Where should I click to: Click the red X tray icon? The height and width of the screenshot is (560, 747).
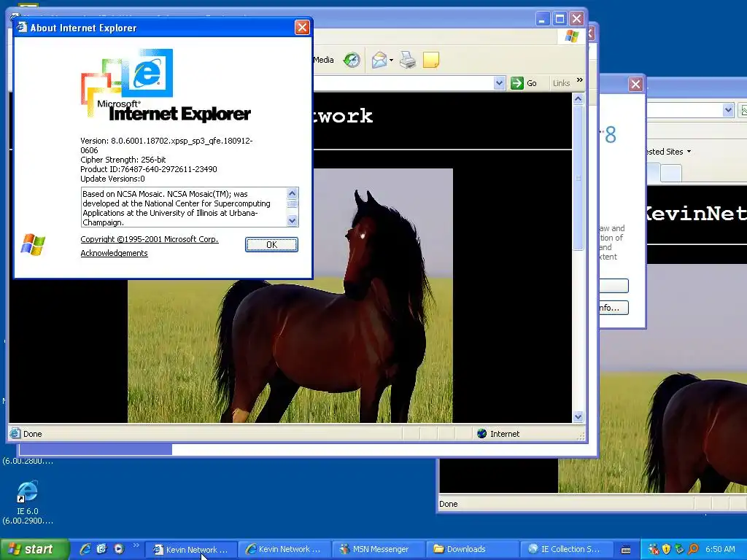pyautogui.click(x=654, y=549)
